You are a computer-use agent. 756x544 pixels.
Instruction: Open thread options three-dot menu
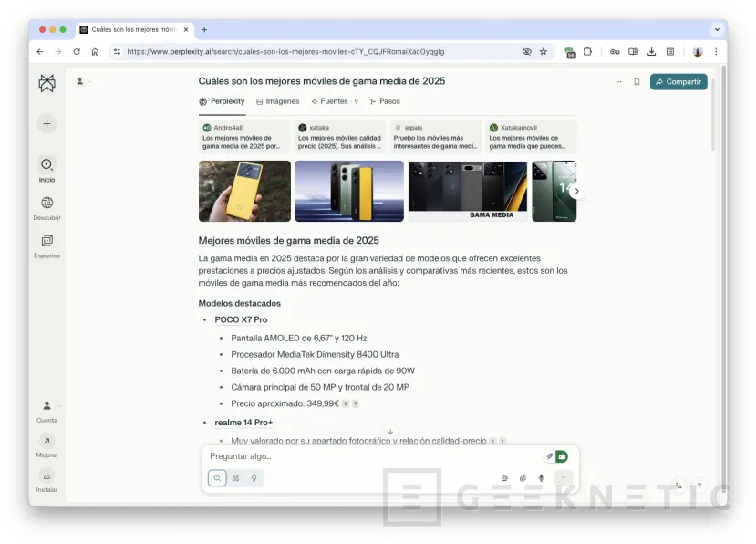(618, 82)
